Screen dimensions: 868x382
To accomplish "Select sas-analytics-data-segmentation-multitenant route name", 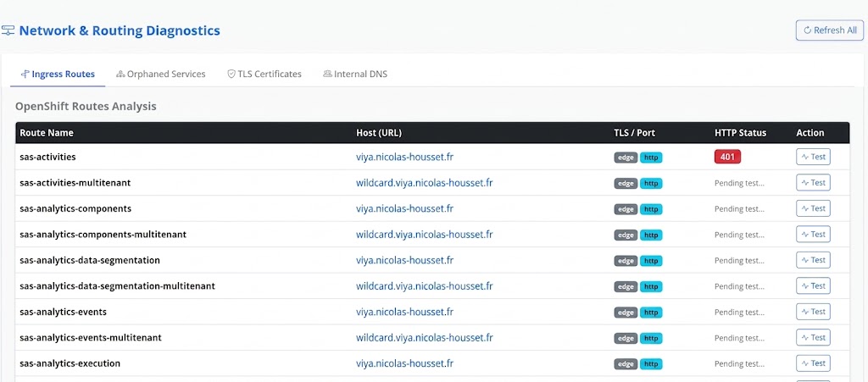I will point(117,285).
